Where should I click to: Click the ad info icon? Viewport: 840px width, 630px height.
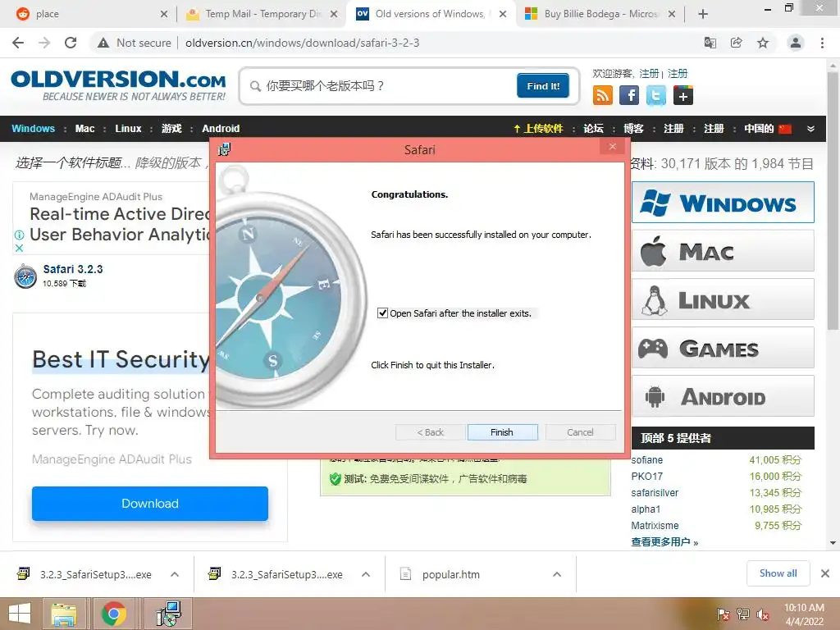click(x=20, y=235)
